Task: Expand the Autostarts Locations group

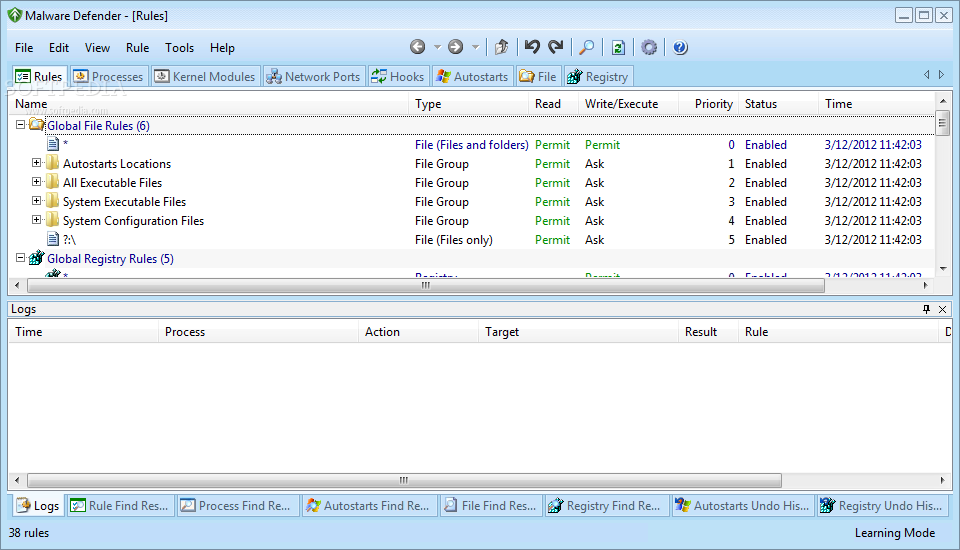Action: click(x=36, y=163)
